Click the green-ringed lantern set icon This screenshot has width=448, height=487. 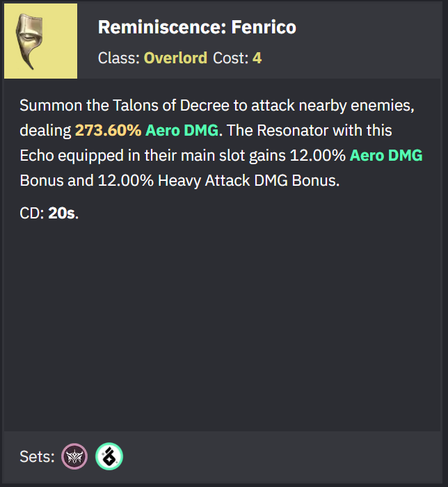pyautogui.click(x=109, y=456)
